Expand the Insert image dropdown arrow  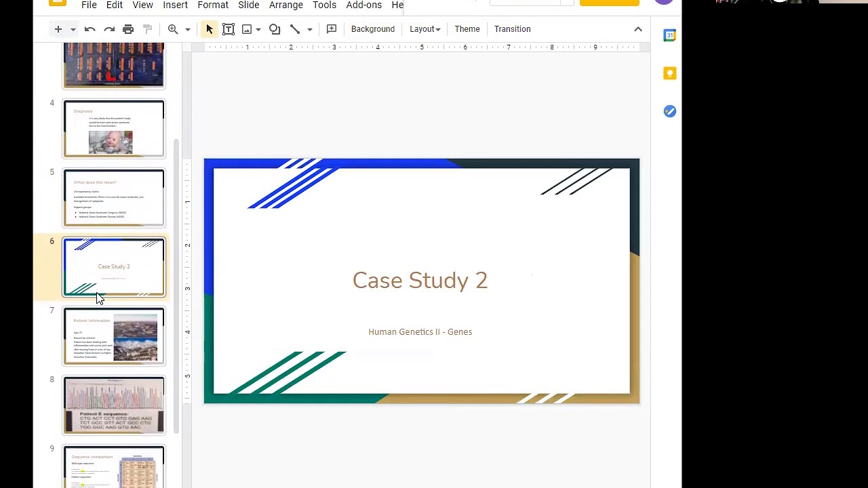pyautogui.click(x=258, y=30)
